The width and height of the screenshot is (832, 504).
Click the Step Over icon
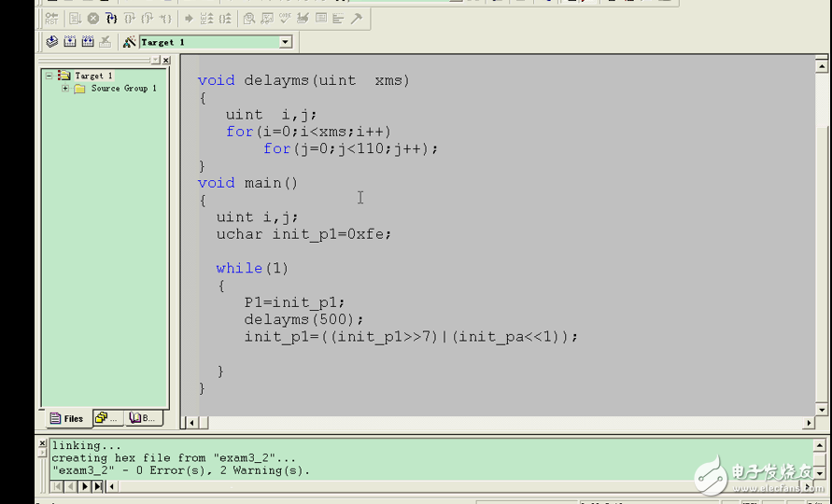click(129, 19)
